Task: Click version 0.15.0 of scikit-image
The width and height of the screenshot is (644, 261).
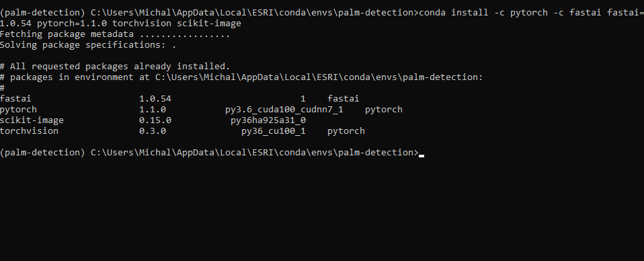Action: (155, 120)
